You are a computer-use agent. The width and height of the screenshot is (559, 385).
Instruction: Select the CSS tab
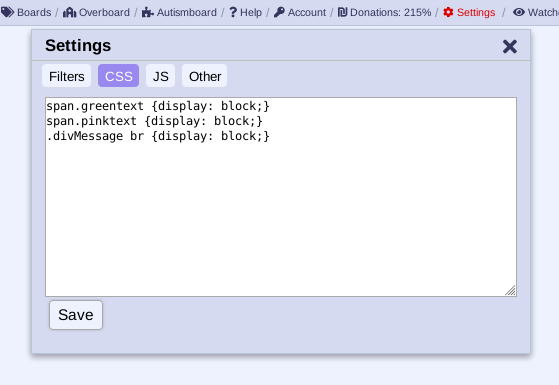tap(118, 76)
